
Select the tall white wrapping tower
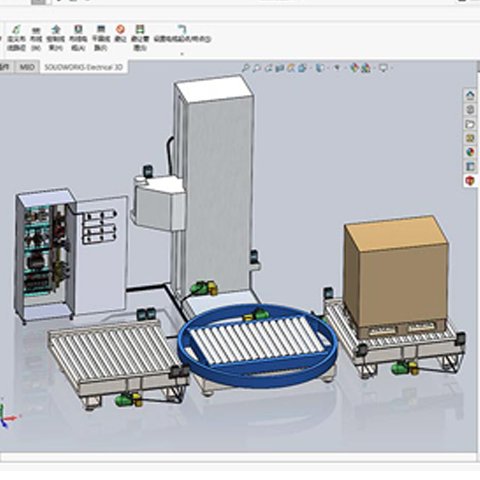(217, 187)
